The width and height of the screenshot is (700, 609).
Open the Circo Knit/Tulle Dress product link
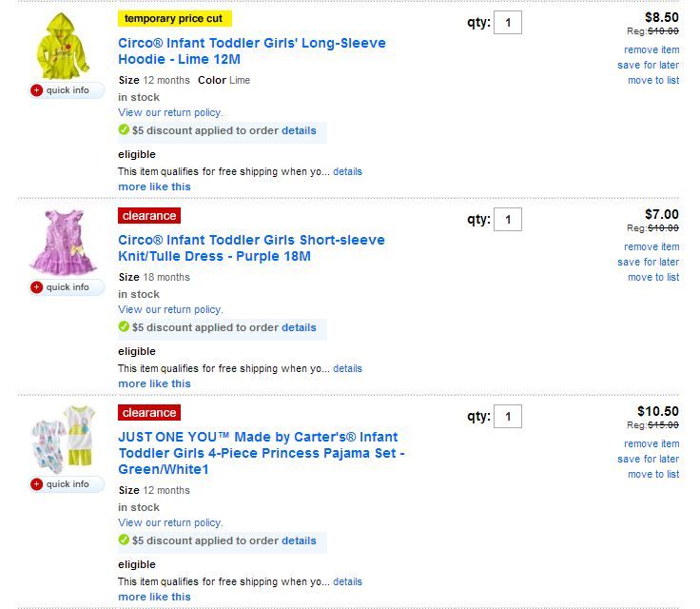click(251, 248)
